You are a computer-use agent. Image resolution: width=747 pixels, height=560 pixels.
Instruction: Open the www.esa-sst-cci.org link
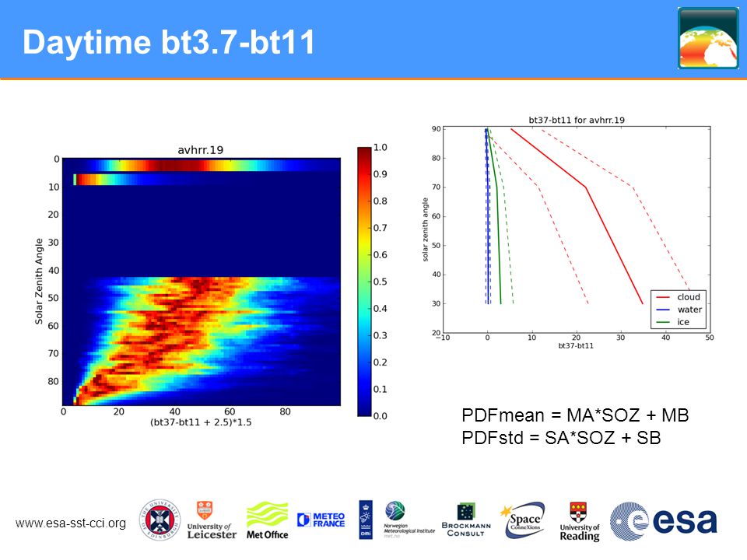71,523
